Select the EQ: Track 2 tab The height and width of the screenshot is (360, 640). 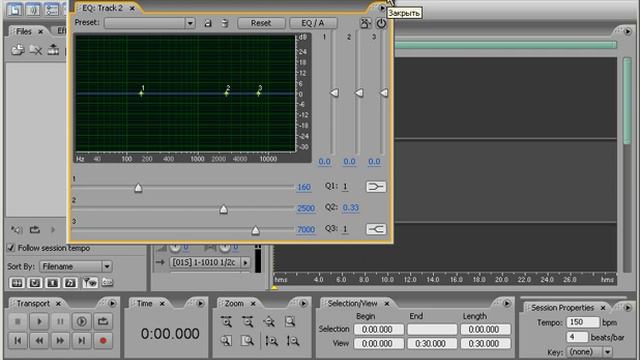pos(102,8)
